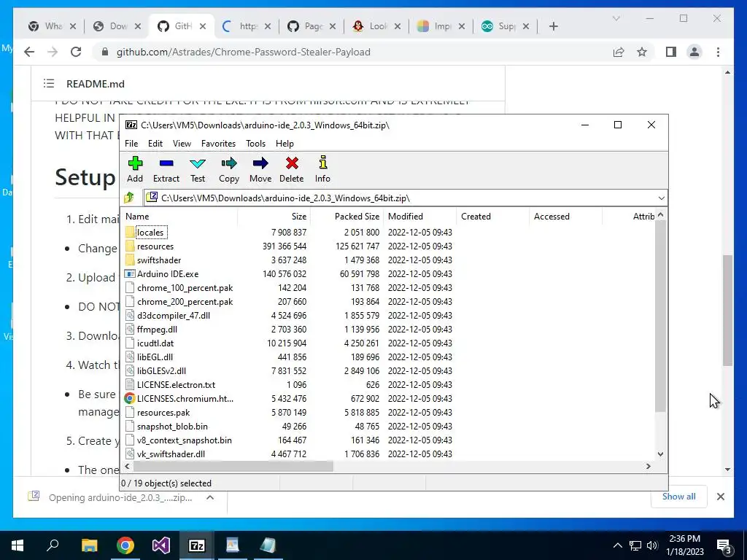Select Arduino IDE.exe in the list
The height and width of the screenshot is (560, 747).
[168, 274]
